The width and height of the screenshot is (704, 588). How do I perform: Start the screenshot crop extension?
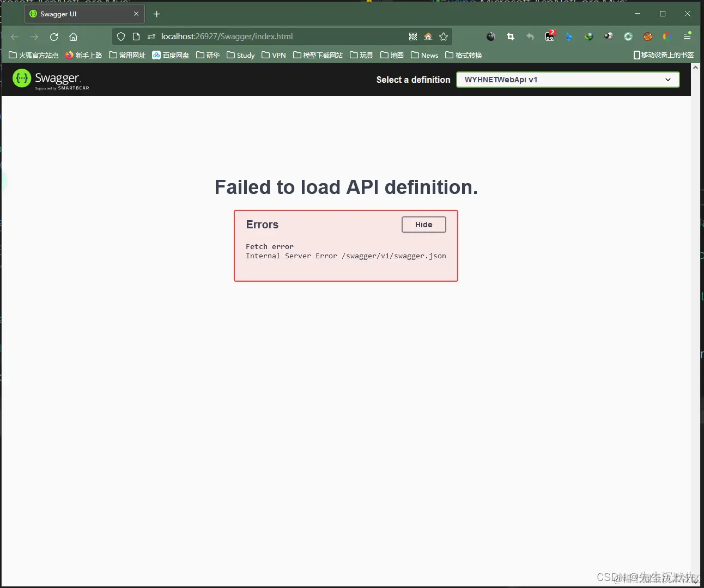(511, 37)
